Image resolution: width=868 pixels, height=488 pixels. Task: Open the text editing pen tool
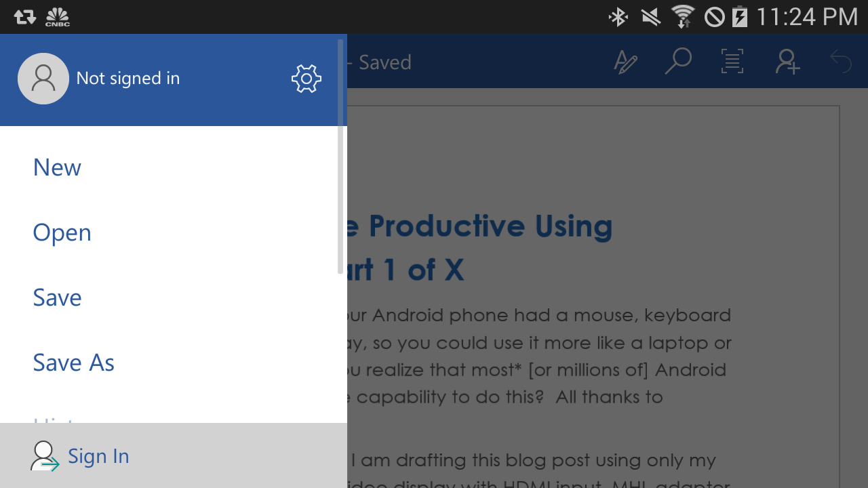(x=625, y=62)
